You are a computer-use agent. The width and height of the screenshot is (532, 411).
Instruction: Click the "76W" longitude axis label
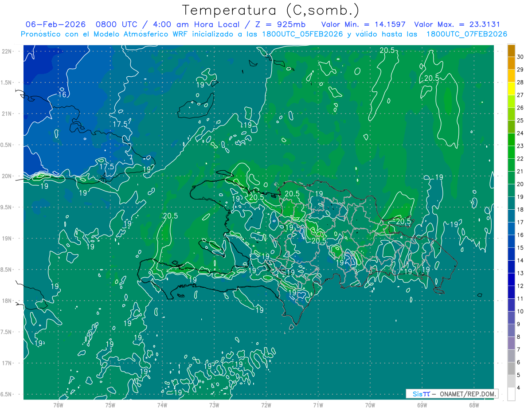pyautogui.click(x=58, y=405)
